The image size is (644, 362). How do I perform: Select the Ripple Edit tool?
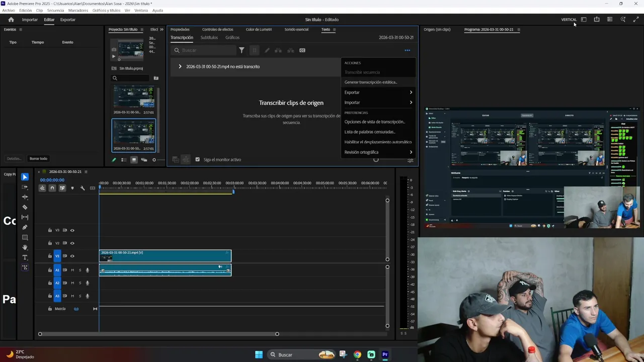click(x=25, y=197)
